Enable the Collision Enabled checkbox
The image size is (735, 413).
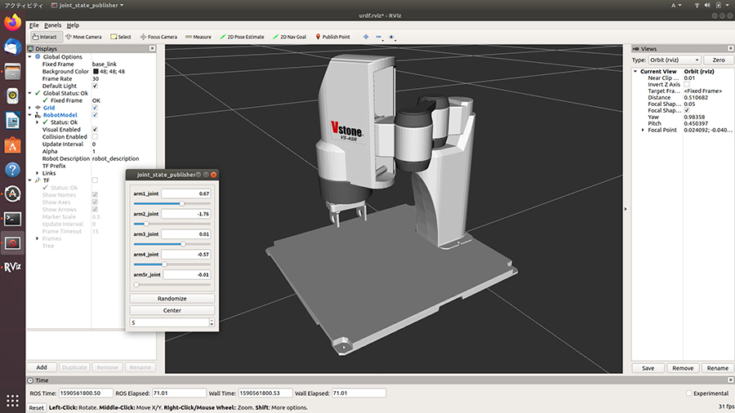[x=95, y=136]
